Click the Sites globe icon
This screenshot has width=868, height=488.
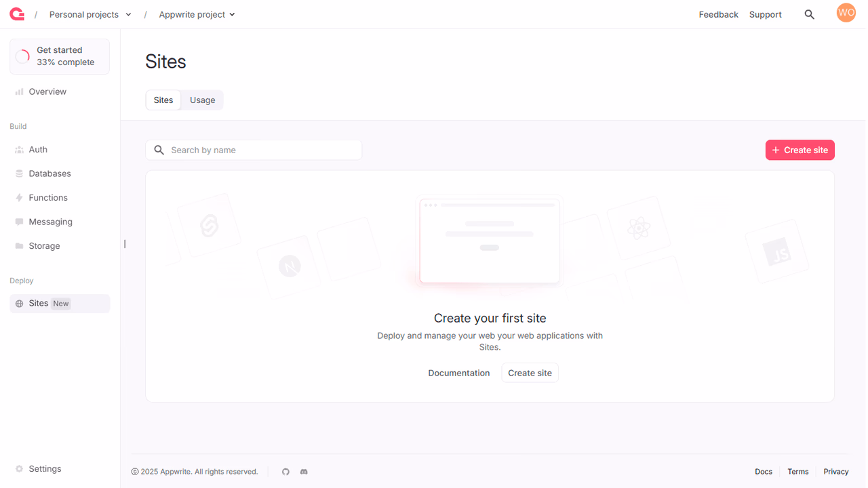coord(19,304)
